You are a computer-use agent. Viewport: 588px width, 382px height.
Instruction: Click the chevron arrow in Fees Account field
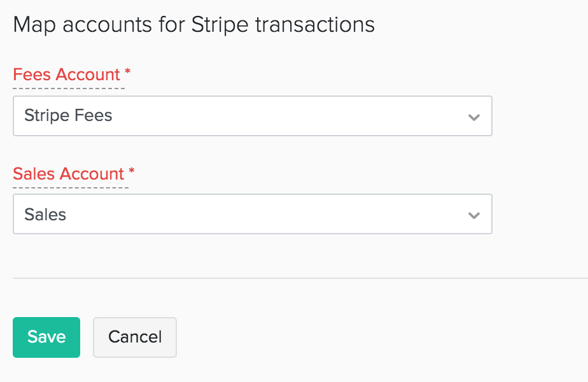coord(473,117)
